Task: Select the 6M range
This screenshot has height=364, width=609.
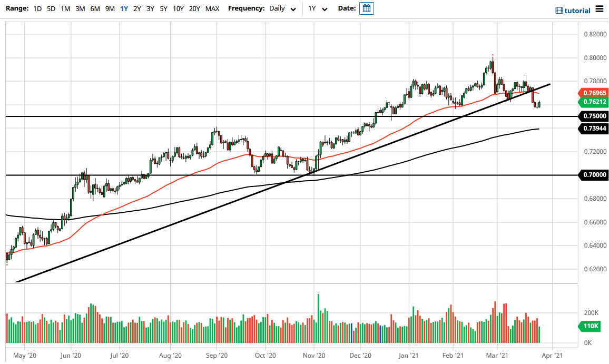Action: (x=95, y=8)
